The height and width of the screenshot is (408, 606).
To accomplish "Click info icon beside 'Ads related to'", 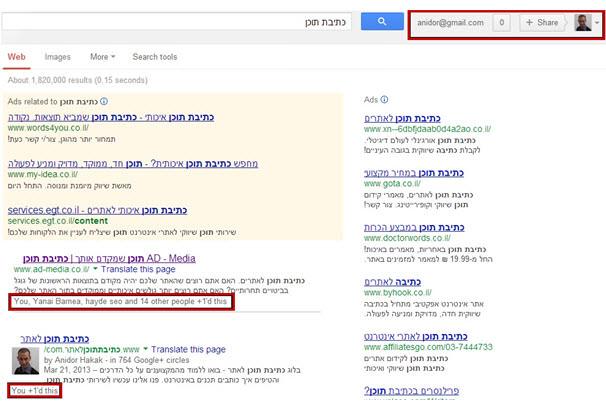I will click(x=104, y=102).
